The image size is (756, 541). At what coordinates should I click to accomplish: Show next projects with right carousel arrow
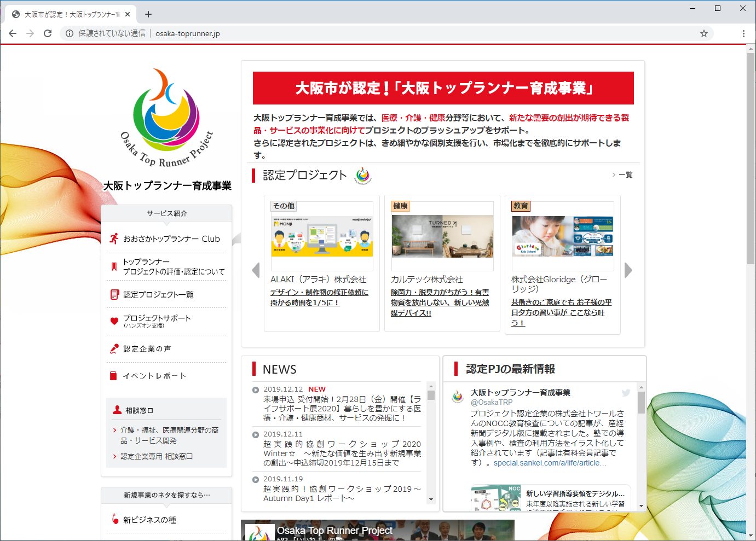(628, 270)
